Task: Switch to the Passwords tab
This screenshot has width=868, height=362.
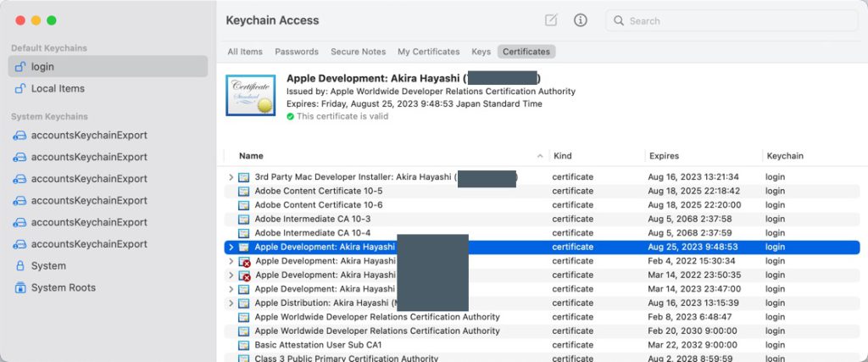Action: pyautogui.click(x=297, y=52)
